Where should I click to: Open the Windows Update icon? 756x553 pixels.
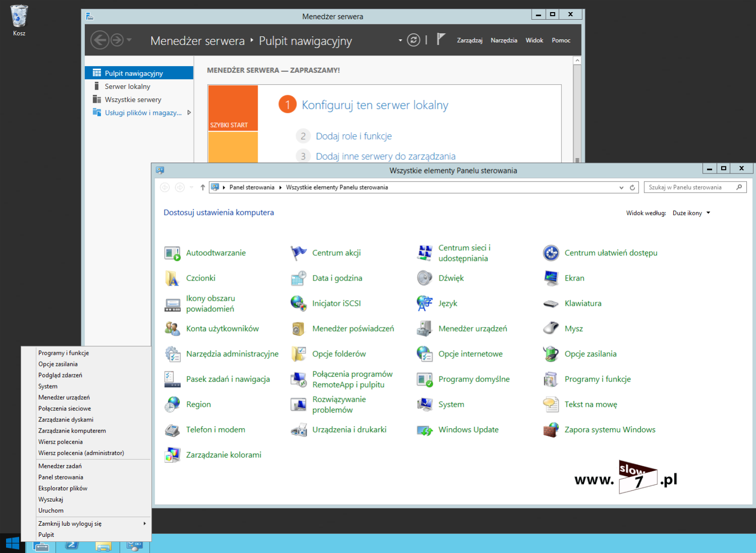point(425,430)
